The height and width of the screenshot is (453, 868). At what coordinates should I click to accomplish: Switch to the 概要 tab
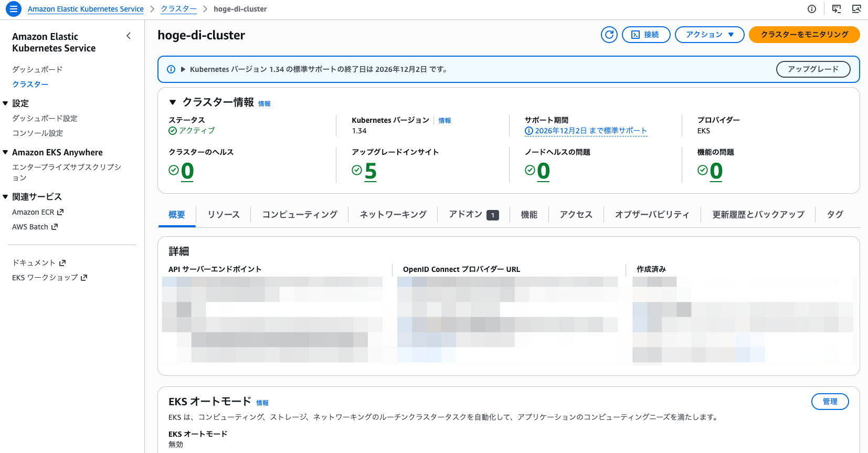[x=177, y=214]
